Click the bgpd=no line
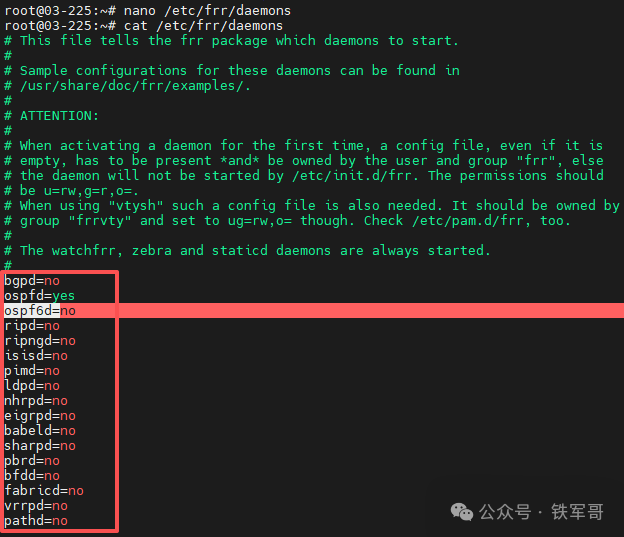This screenshot has width=624, height=537. point(32,281)
